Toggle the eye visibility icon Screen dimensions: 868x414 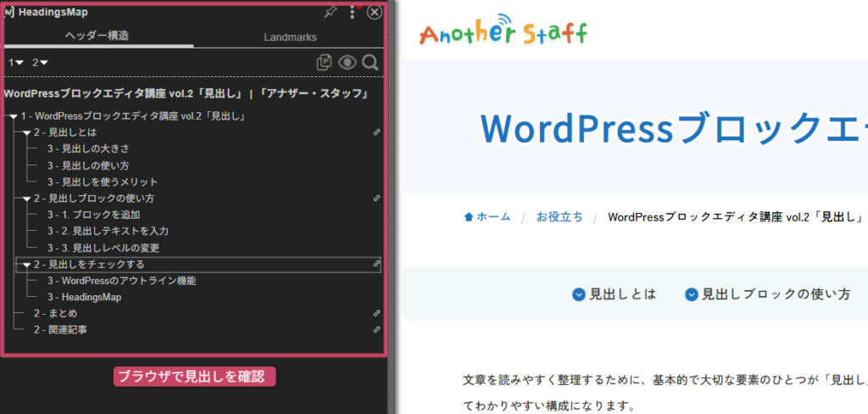tap(347, 63)
